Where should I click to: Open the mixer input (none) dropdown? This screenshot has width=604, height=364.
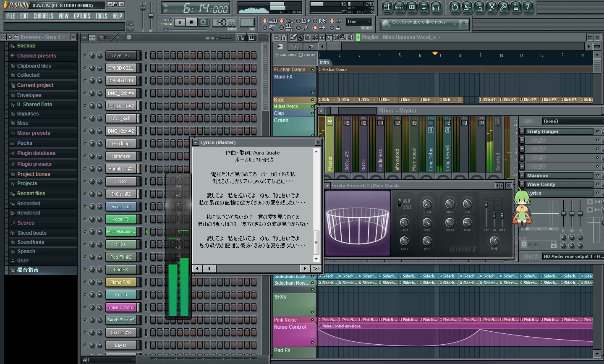573,121
